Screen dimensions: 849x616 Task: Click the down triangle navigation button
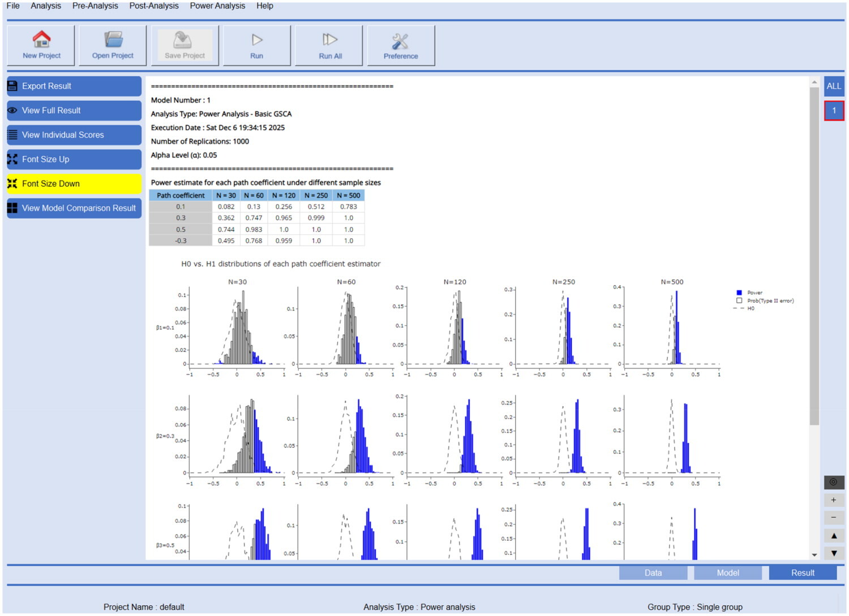pyautogui.click(x=834, y=553)
